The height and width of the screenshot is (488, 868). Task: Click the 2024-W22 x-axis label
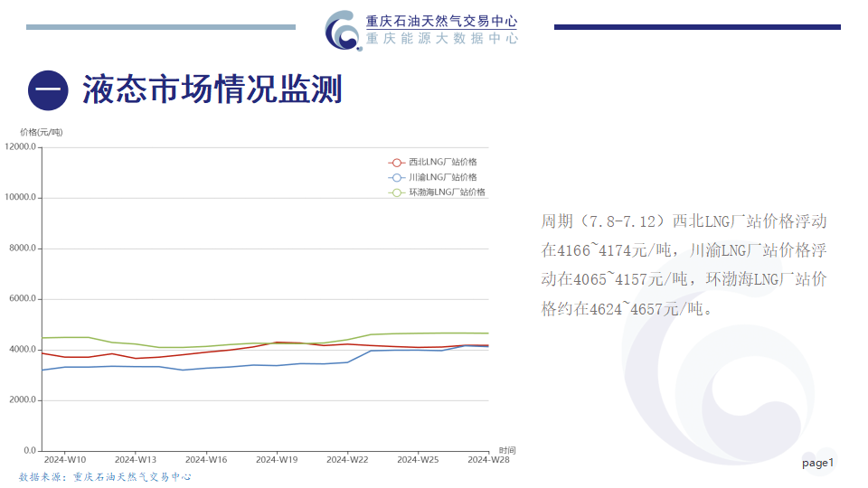point(347,460)
